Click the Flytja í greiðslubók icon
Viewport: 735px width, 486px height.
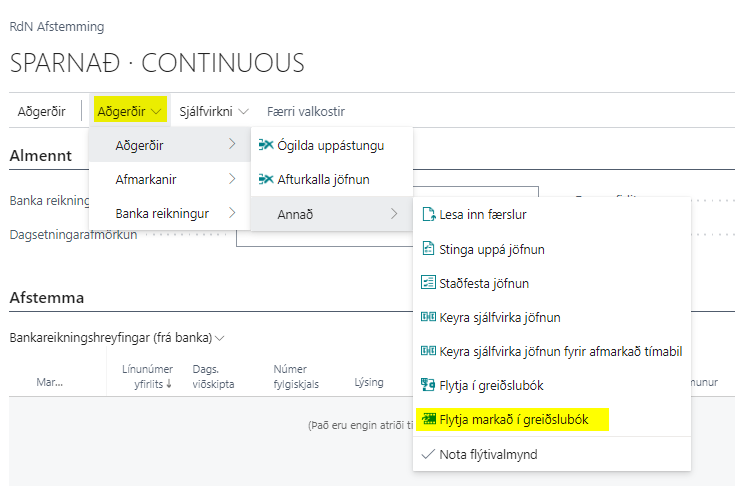click(429, 385)
